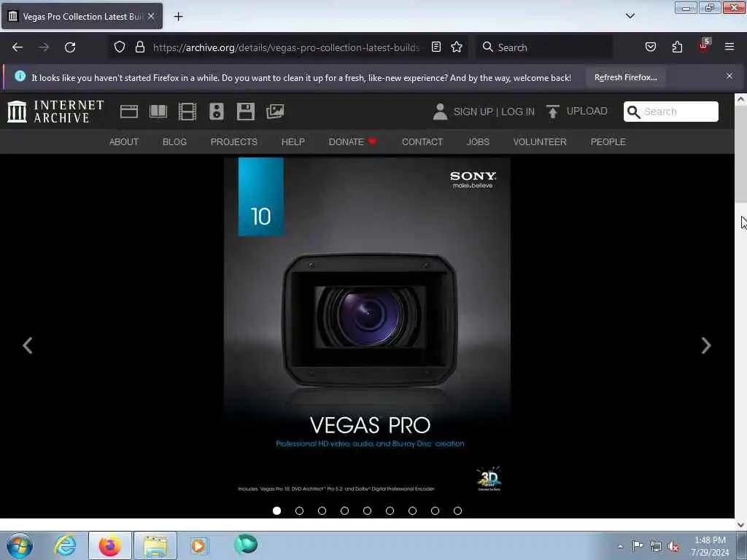Select the eighth carousel dot

point(435,510)
